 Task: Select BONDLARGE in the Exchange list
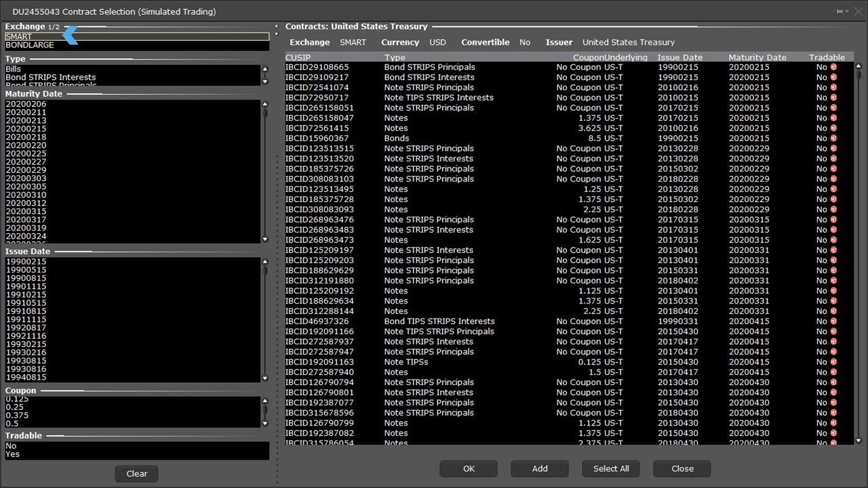(x=30, y=45)
